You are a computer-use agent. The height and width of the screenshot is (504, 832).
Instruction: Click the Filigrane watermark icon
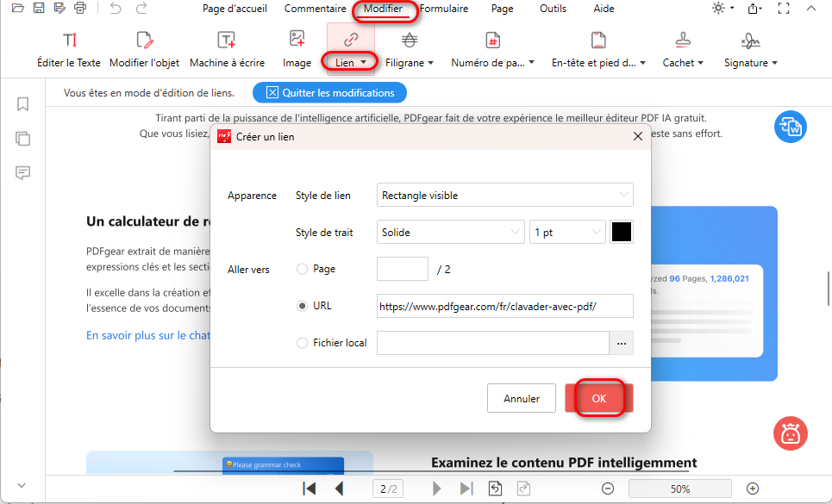point(409,40)
